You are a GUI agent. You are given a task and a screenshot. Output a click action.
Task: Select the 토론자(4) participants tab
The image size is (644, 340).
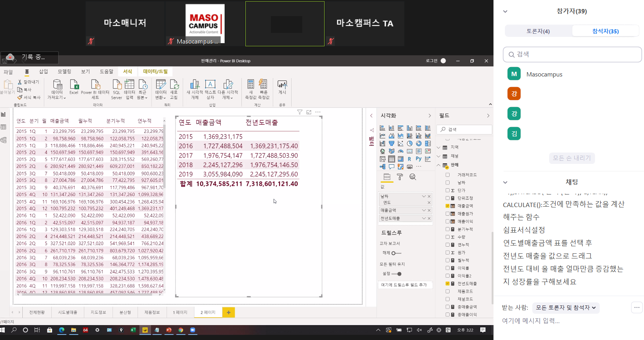click(538, 31)
